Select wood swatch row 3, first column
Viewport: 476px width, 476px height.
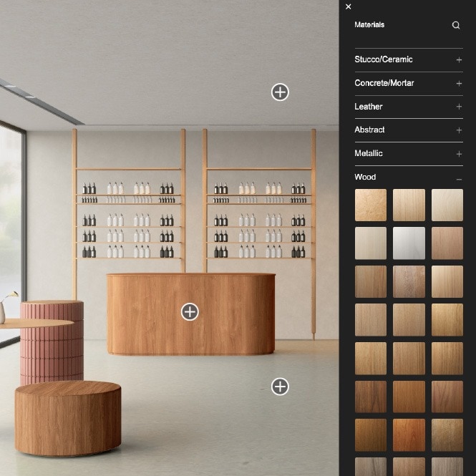pos(371,281)
